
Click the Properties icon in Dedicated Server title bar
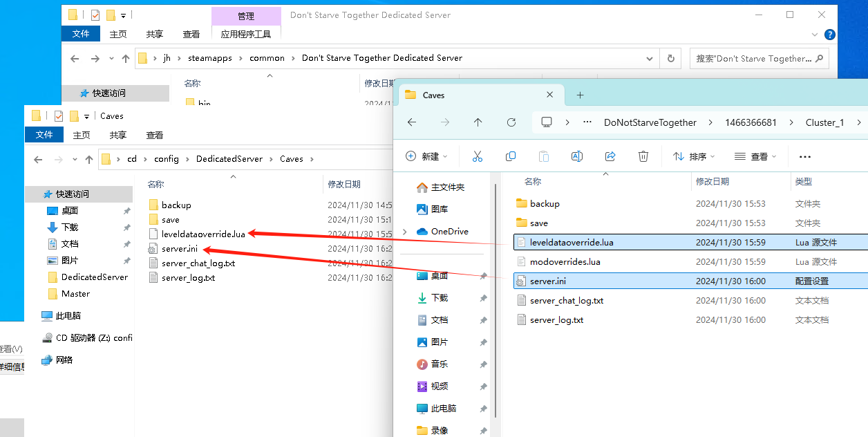[x=95, y=15]
